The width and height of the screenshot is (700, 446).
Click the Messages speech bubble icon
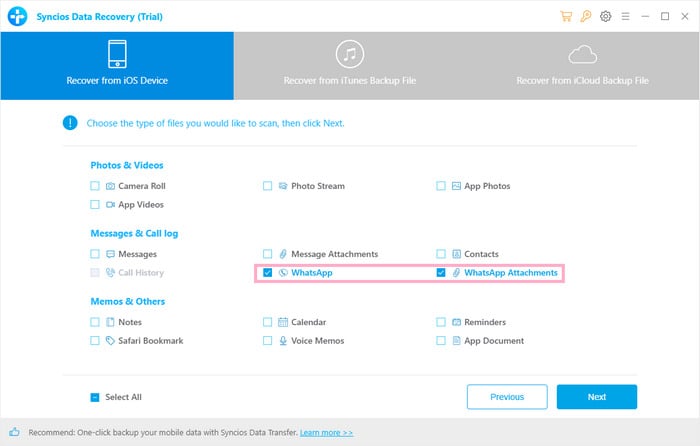click(x=110, y=254)
